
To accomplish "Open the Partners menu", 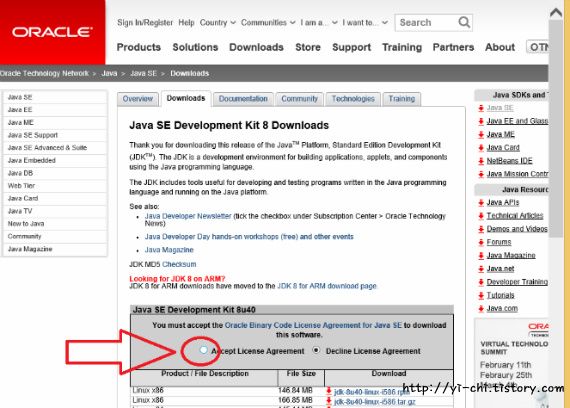I will pos(453,47).
